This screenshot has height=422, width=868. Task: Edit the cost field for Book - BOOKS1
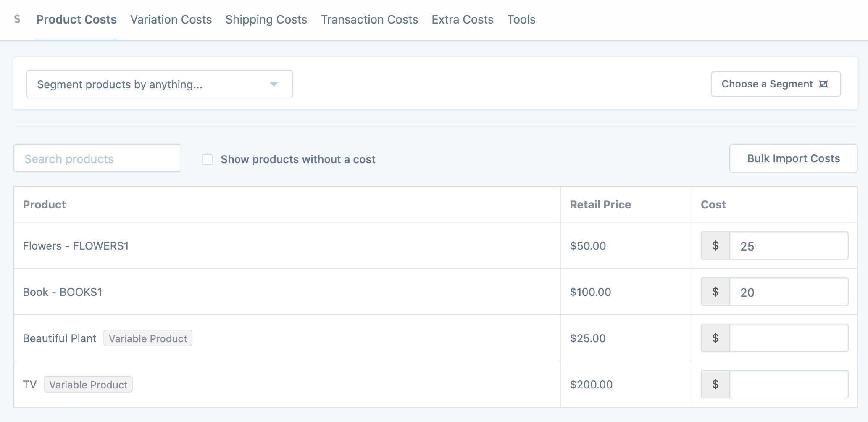point(789,292)
